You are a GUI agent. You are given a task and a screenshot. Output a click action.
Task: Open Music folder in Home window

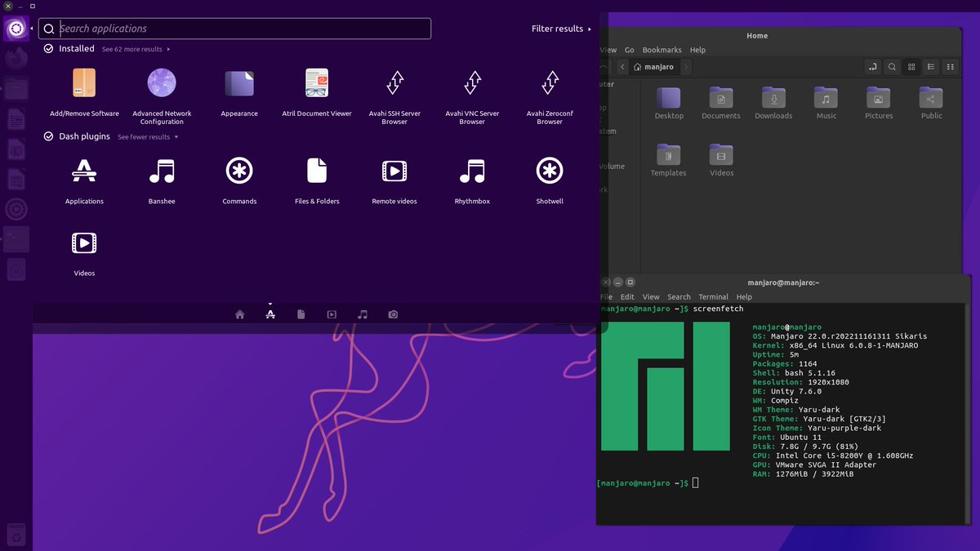pyautogui.click(x=826, y=103)
